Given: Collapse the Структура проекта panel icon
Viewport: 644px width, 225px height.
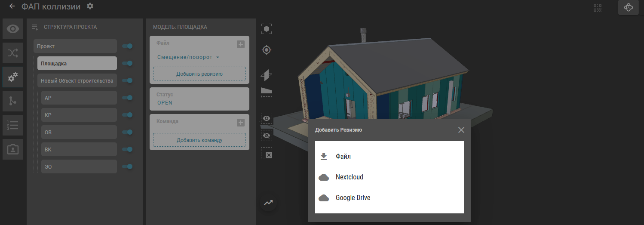Looking at the screenshot, I should tap(35, 27).
